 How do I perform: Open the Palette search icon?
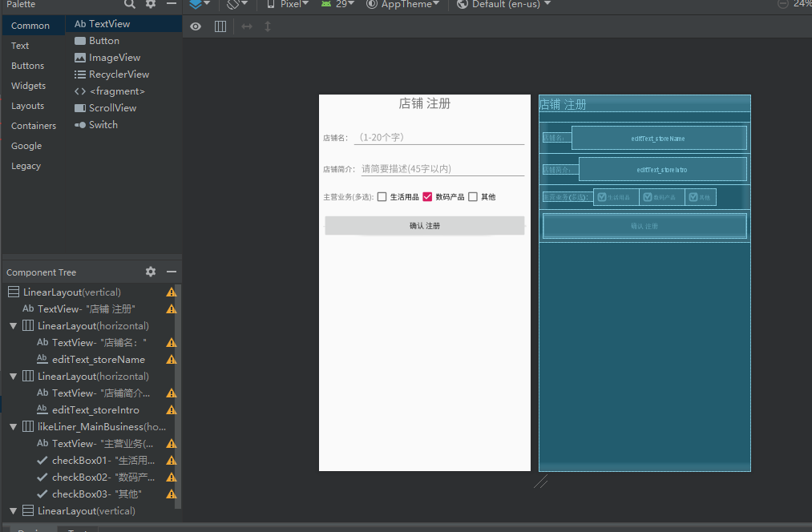pyautogui.click(x=130, y=6)
